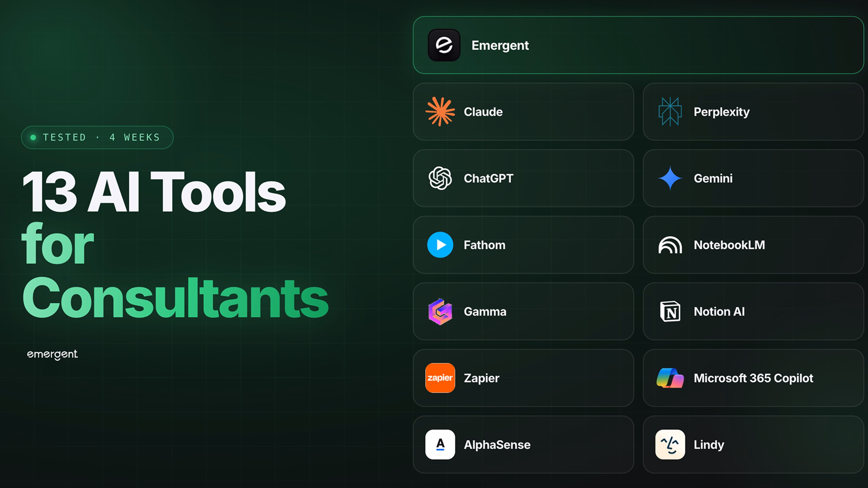
Task: Click the blue Gemini sparkle icon
Action: [x=670, y=178]
